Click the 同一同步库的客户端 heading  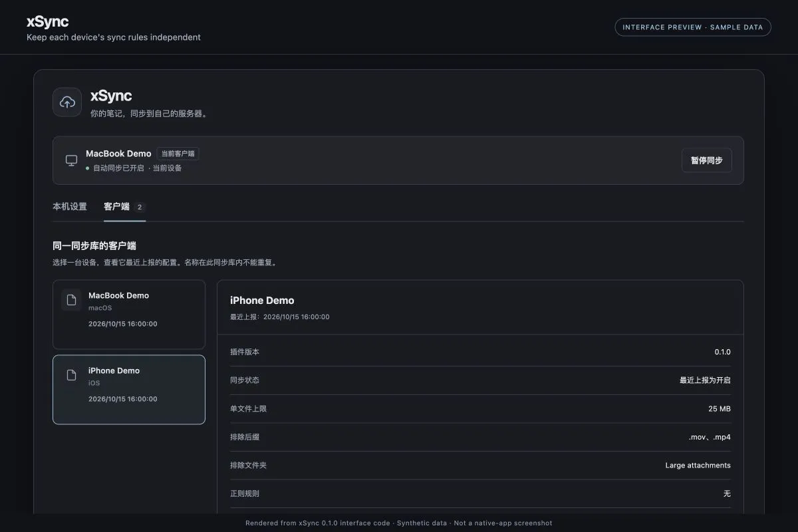pos(94,246)
